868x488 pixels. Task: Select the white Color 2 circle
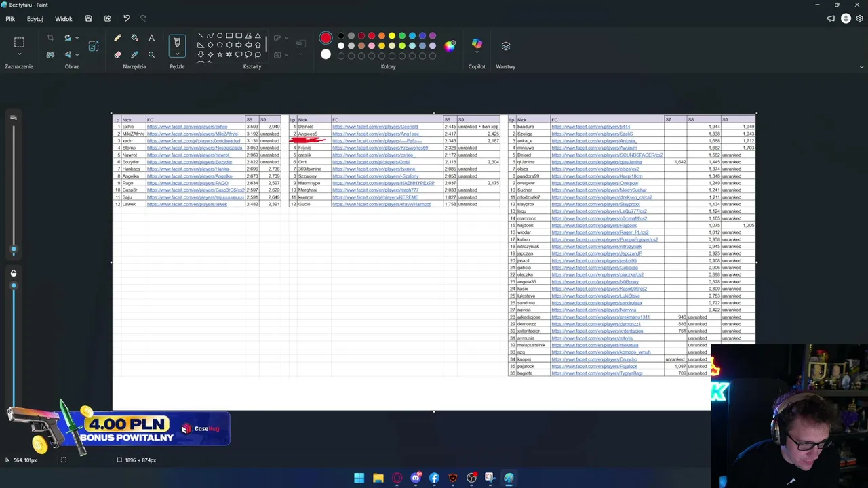tap(325, 54)
